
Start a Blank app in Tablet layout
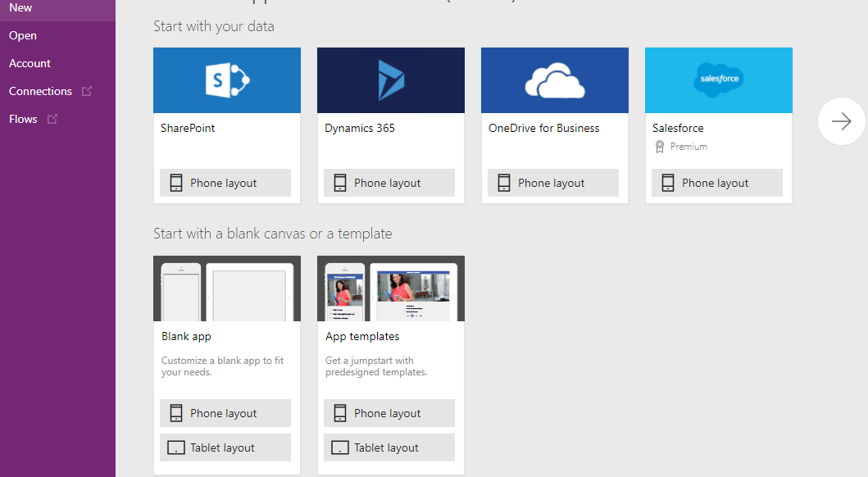pos(225,447)
